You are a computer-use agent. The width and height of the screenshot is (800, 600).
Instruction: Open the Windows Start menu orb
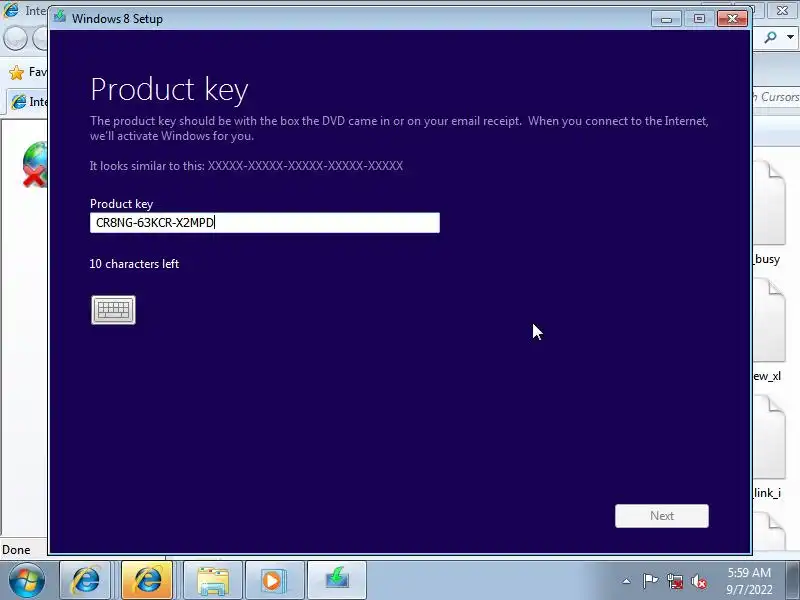coord(27,580)
